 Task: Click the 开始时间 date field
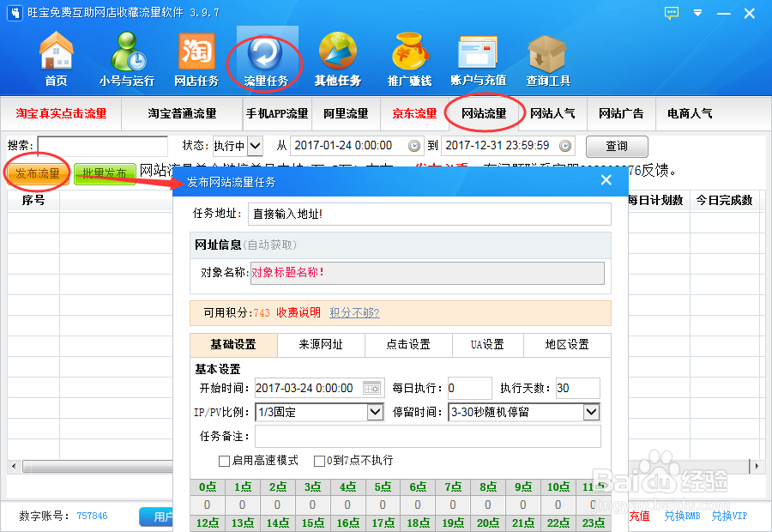[x=319, y=388]
